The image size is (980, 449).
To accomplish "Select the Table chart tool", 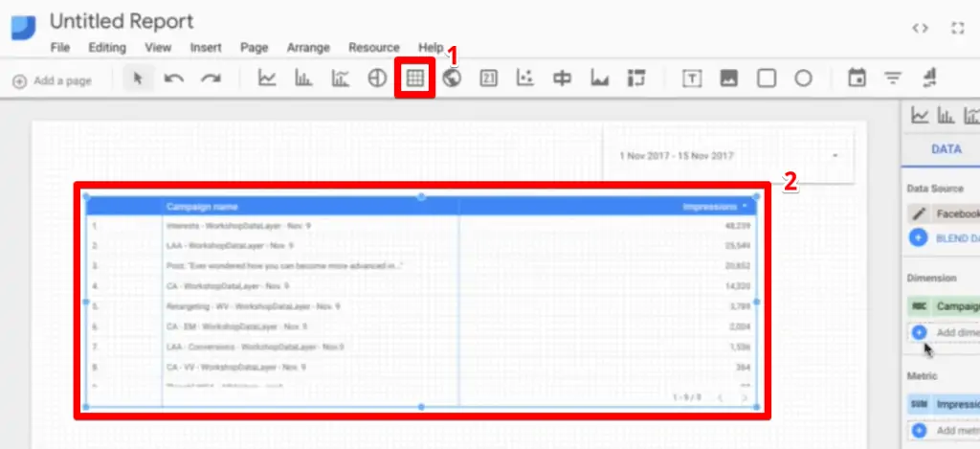I will tap(415, 79).
